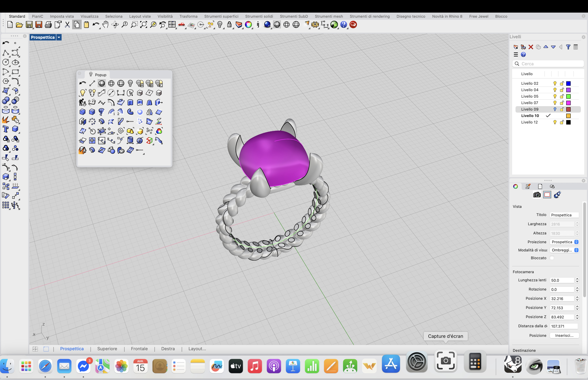Switch to Superiore viewport tab
Viewport: 588px width, 380px height.
coord(107,349)
